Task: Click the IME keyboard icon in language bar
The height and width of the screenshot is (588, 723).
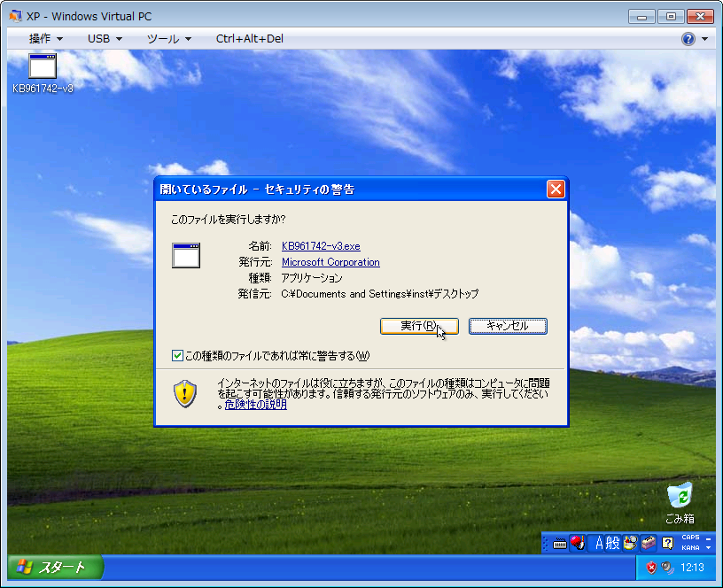Action: (560, 544)
